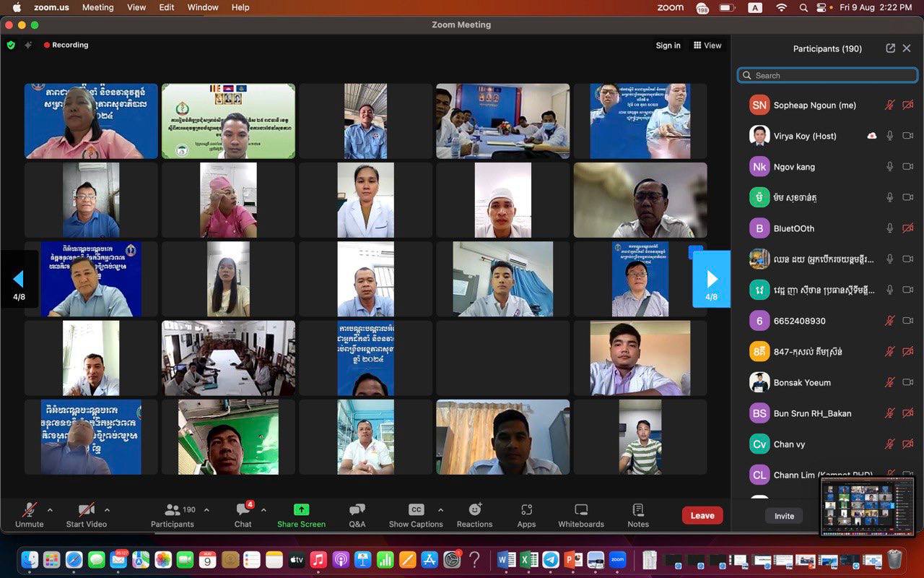Click the Recording indicator
The image size is (924, 578).
pyautogui.click(x=66, y=45)
